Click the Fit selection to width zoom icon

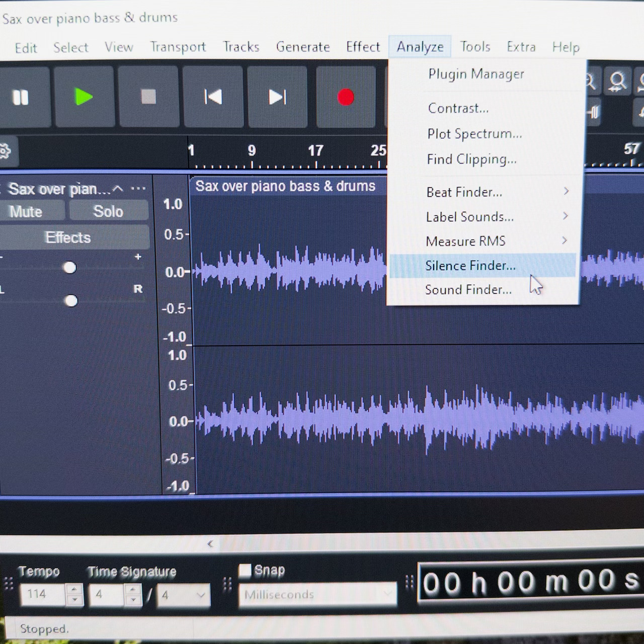(617, 82)
